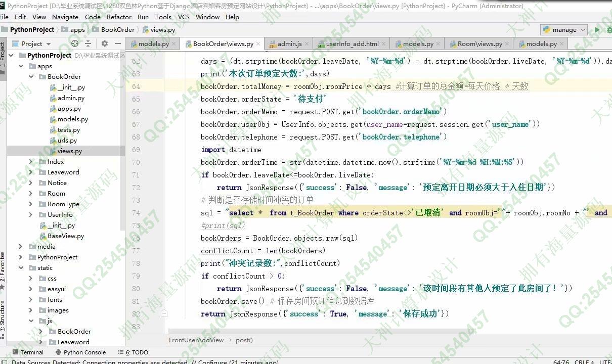Expand the Leaveword folder under apps
Screen dimensions: 612x364
coord(31,172)
